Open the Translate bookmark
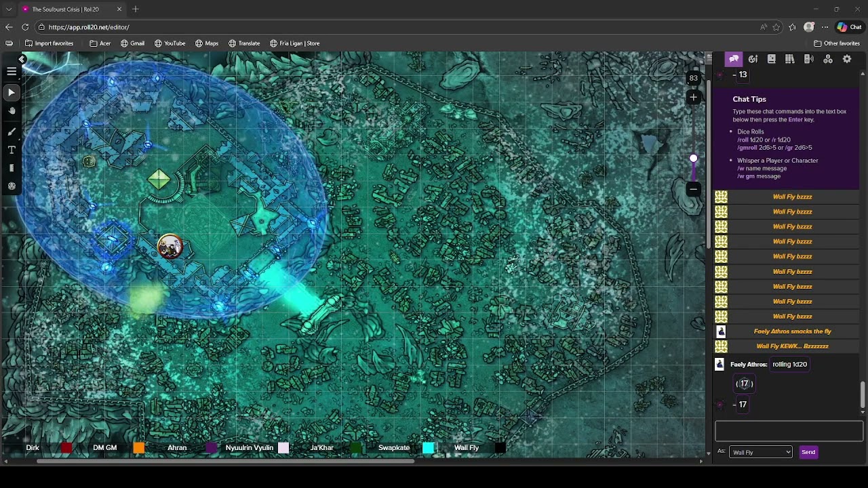 (x=244, y=43)
